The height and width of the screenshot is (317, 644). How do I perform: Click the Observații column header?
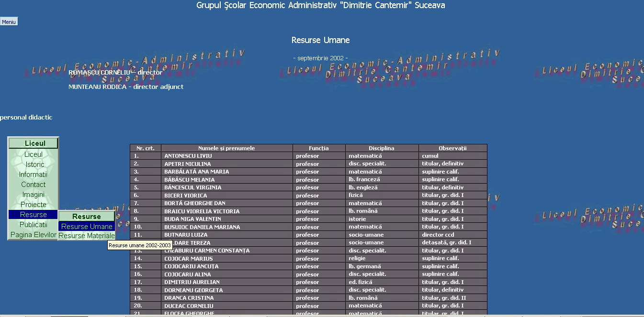point(452,148)
